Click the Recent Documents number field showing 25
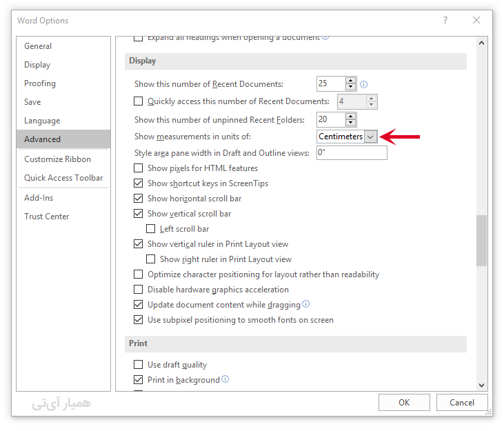This screenshot has height=431, width=504. 331,84
